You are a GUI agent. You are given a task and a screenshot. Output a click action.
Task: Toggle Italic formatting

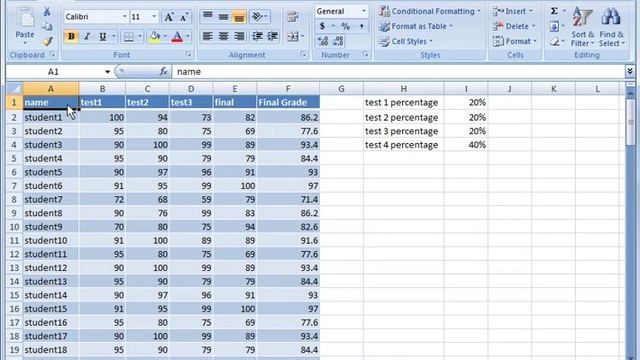87,37
